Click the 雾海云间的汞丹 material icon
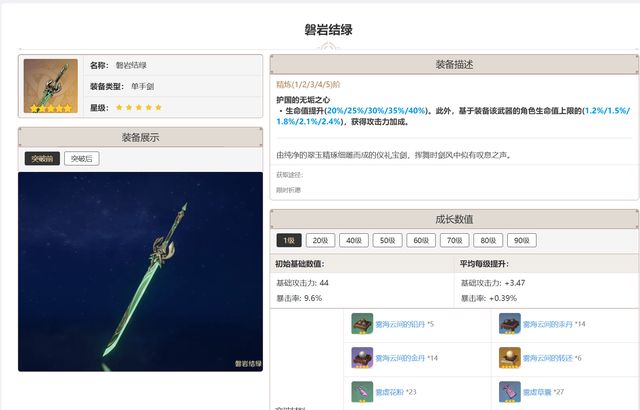This screenshot has height=410, width=640. 510,324
